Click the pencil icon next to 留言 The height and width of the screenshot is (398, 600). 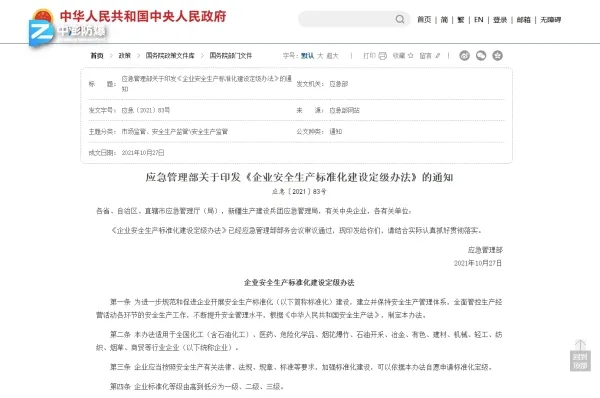point(438,55)
